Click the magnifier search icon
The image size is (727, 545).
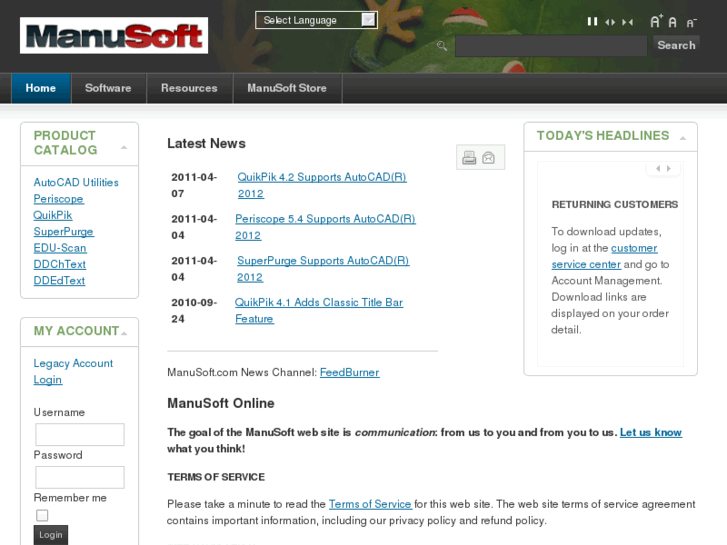(442, 45)
